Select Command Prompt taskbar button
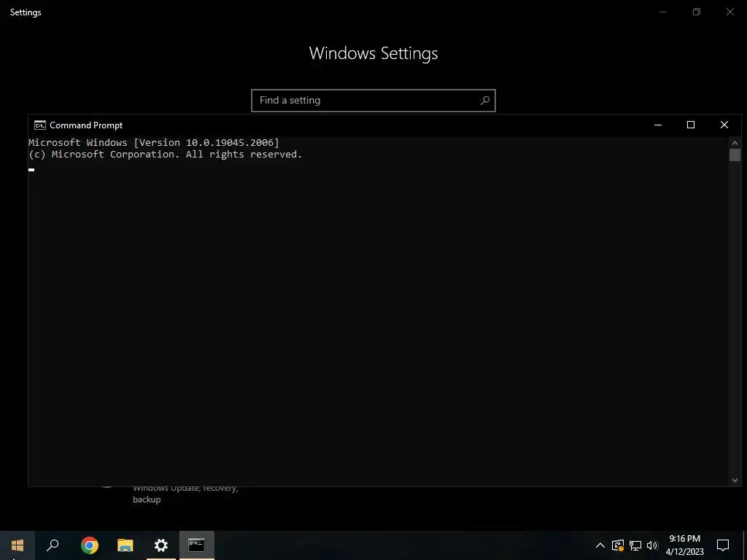 tap(197, 545)
